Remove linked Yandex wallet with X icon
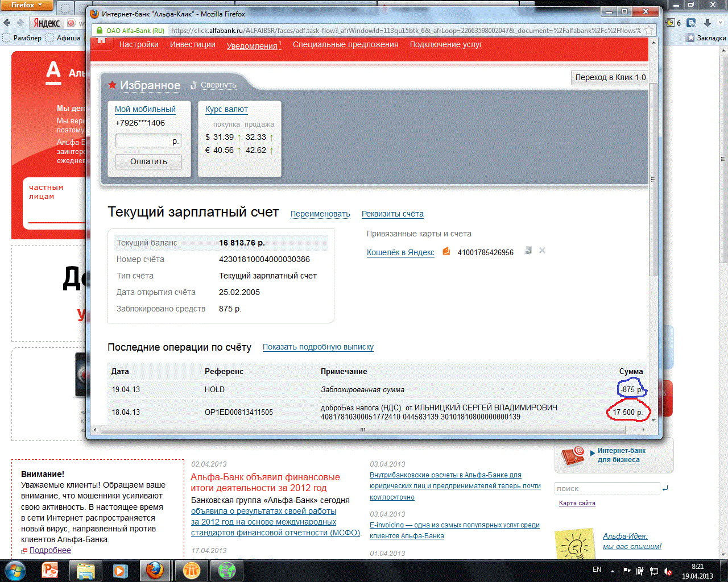The image size is (728, 582). (x=542, y=251)
